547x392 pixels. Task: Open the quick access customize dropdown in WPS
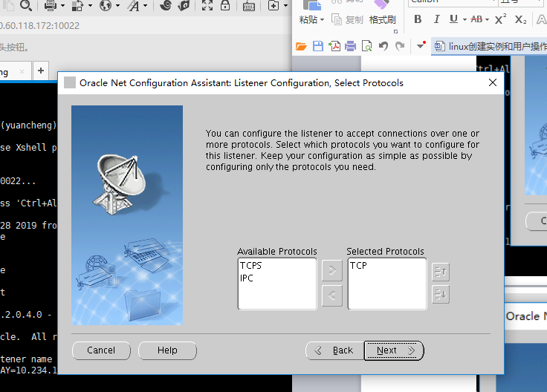pos(421,45)
